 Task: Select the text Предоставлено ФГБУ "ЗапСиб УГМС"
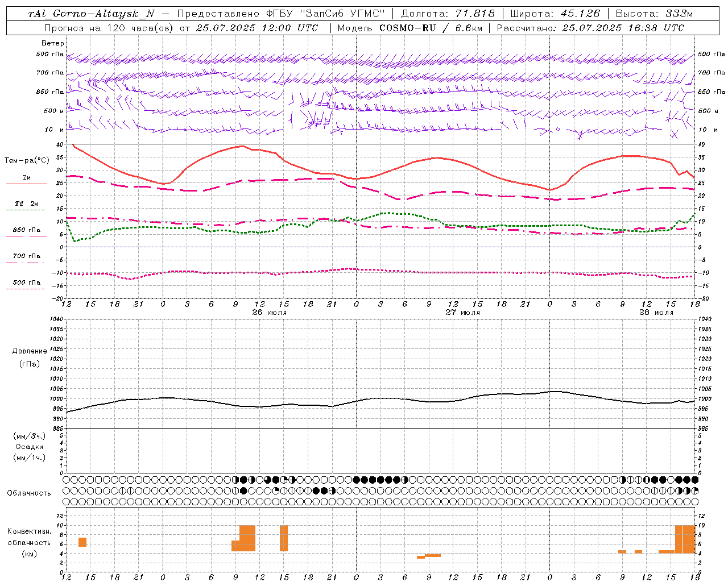tap(281, 14)
